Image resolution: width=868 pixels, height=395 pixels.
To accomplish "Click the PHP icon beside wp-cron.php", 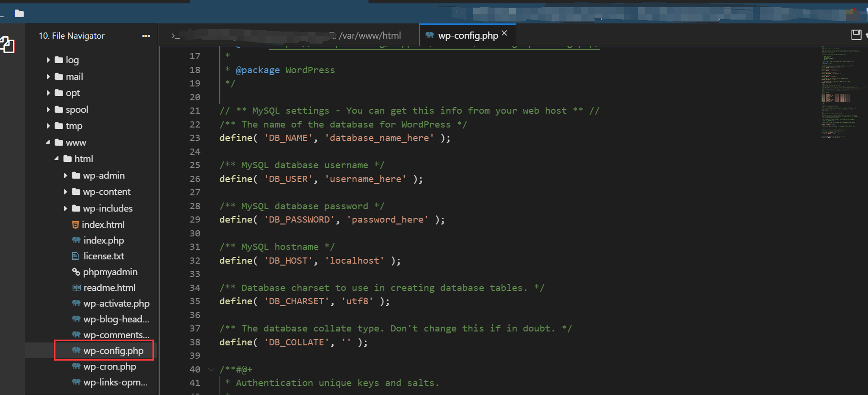I will 76,366.
